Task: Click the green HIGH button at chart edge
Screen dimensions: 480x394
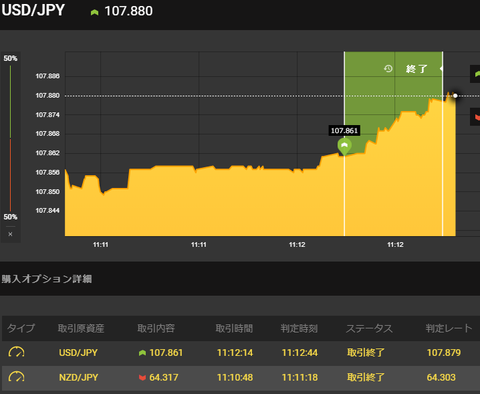Action: click(x=475, y=74)
